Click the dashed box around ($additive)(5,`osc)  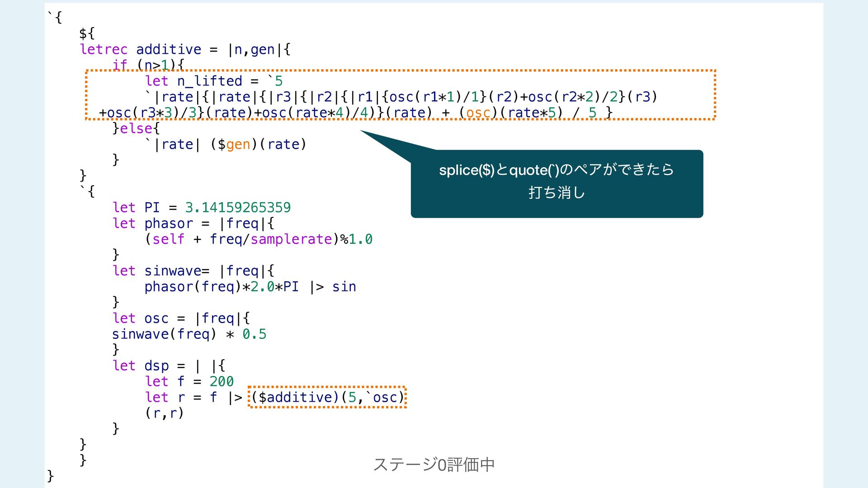(x=327, y=397)
